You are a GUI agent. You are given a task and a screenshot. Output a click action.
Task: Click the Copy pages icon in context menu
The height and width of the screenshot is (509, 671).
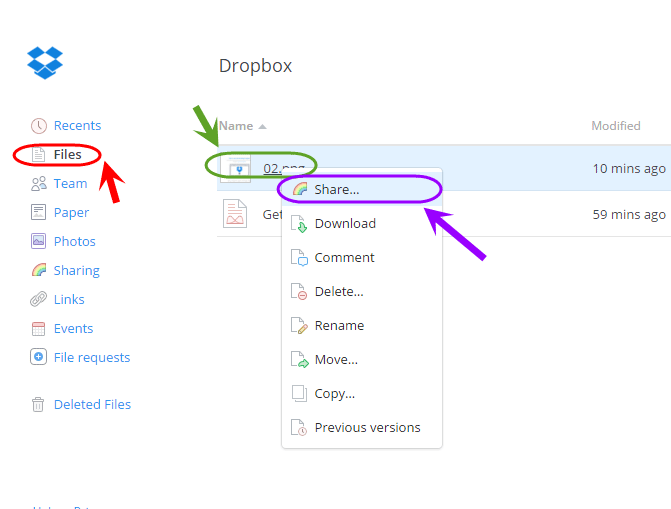(x=299, y=393)
